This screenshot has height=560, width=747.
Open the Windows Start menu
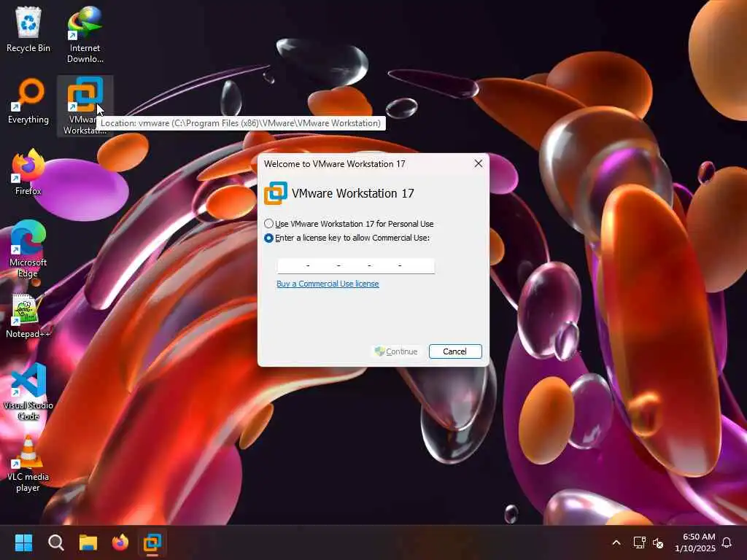point(23,542)
